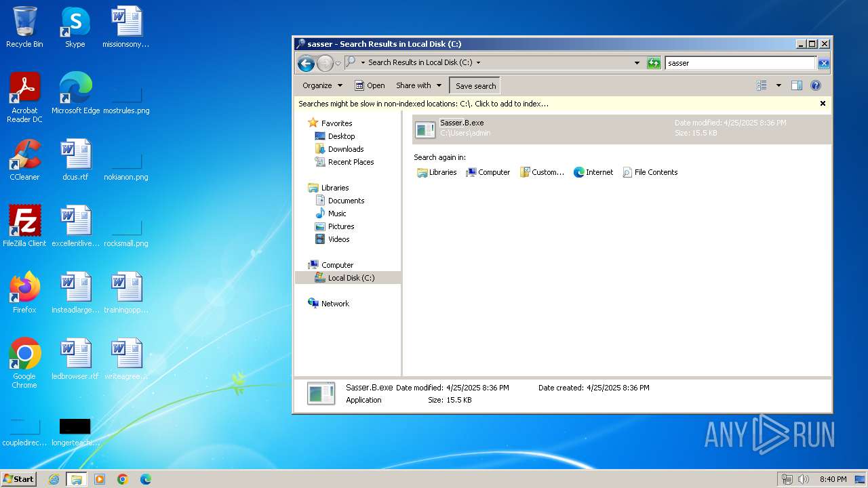The width and height of the screenshot is (868, 488).
Task: Click the 8:40 PM taskbar clock
Action: pyautogui.click(x=833, y=479)
